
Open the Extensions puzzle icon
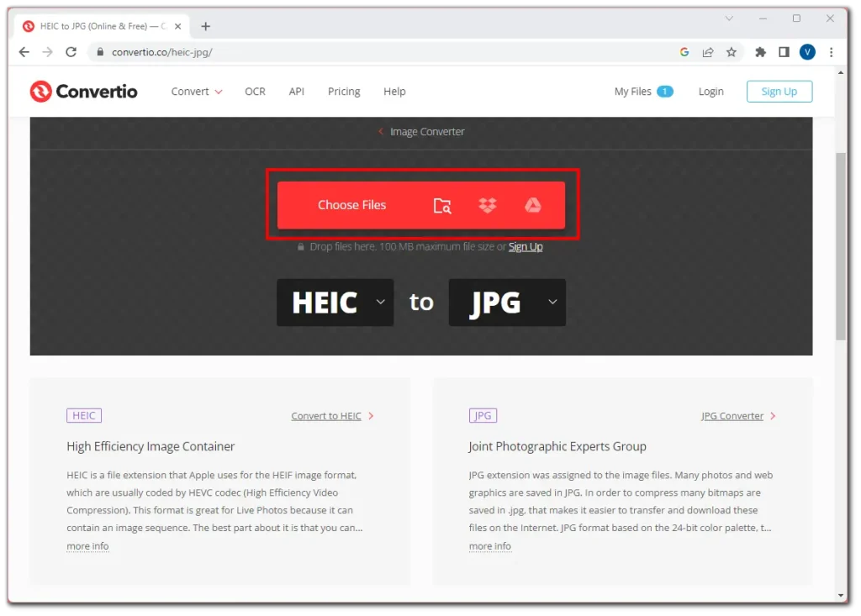[x=760, y=52]
